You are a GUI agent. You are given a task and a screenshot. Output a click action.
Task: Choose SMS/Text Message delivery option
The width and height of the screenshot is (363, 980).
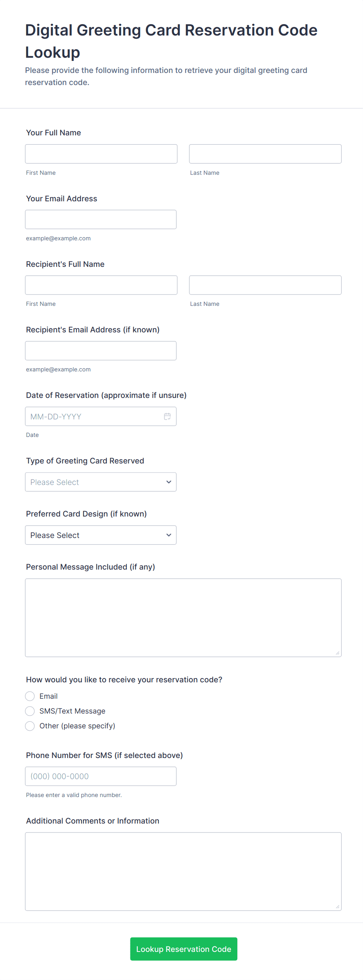pos(30,711)
